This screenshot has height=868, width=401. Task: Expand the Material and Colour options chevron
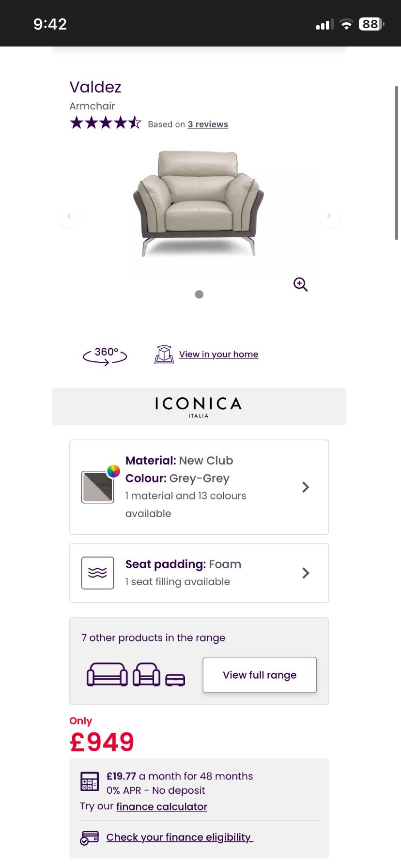[x=306, y=487]
